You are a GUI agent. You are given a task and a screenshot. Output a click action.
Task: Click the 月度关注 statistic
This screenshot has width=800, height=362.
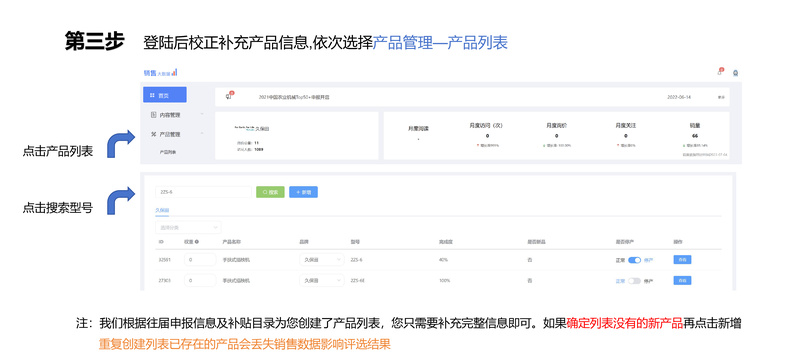pyautogui.click(x=625, y=125)
